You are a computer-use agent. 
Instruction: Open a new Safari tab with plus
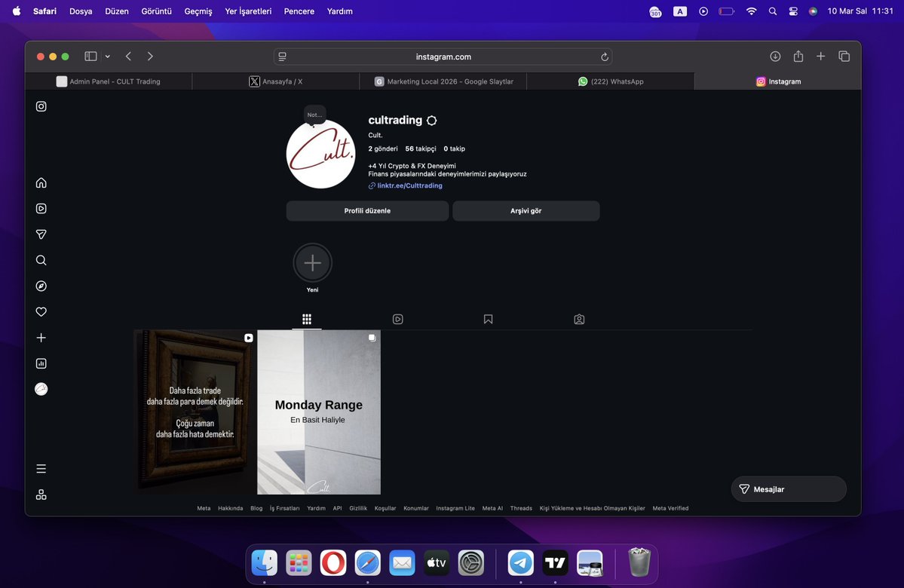tap(820, 56)
